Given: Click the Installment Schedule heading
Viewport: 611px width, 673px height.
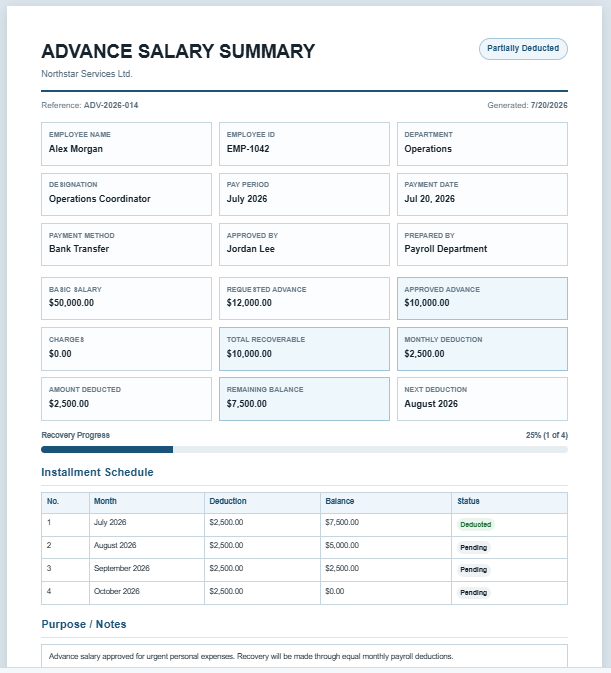Looking at the screenshot, I should tap(97, 472).
